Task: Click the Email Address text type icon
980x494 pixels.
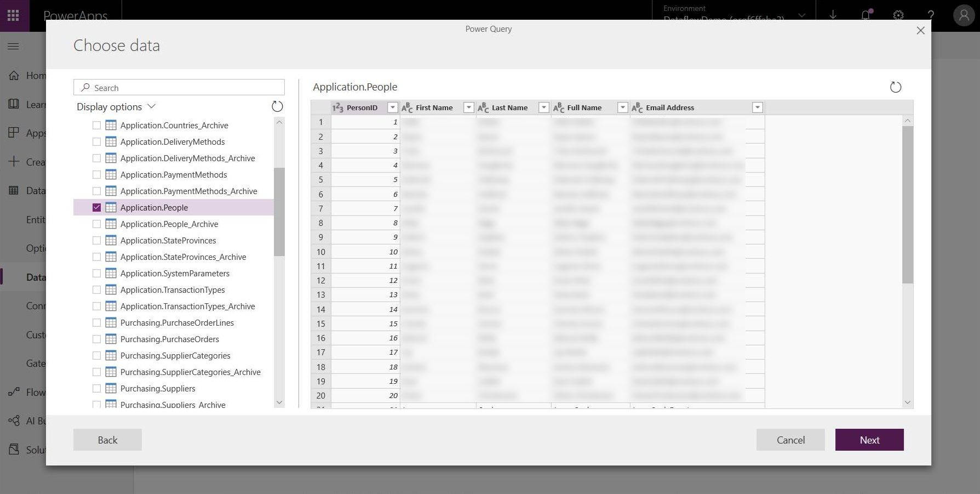Action: [637, 107]
